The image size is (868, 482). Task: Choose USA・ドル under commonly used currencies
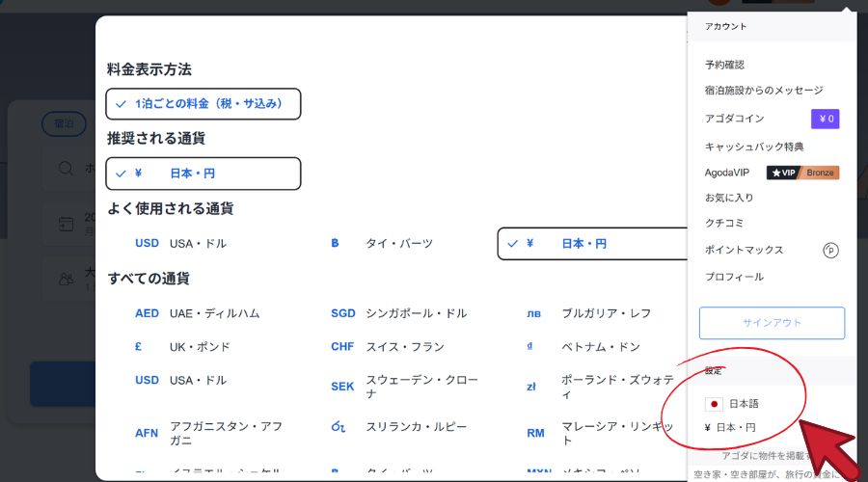(x=180, y=244)
